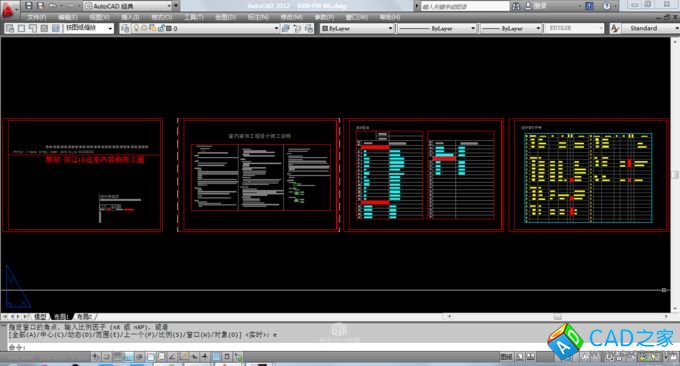The image size is (680, 366).
Task: Open Layer Properties Manager icon
Action: coord(125,28)
